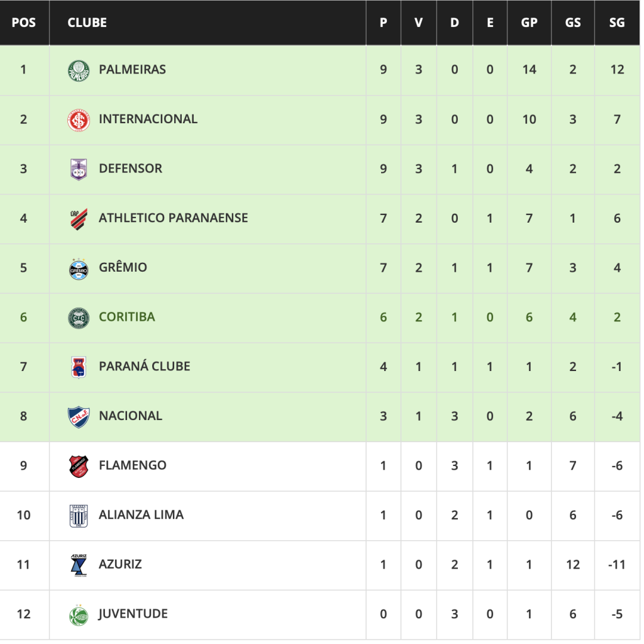Click the Grêmio club crest icon
Screen dimensions: 644x644
[79, 268]
